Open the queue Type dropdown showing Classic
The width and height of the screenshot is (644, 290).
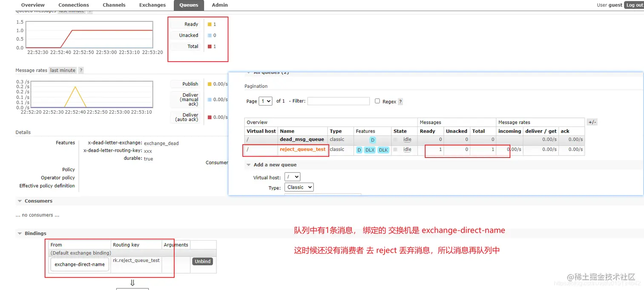click(299, 187)
